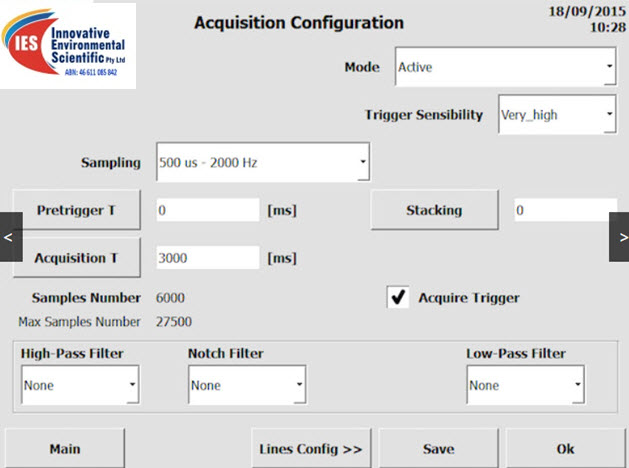The height and width of the screenshot is (468, 629).
Task: Open the Sampling rate dropdown
Action: [263, 162]
